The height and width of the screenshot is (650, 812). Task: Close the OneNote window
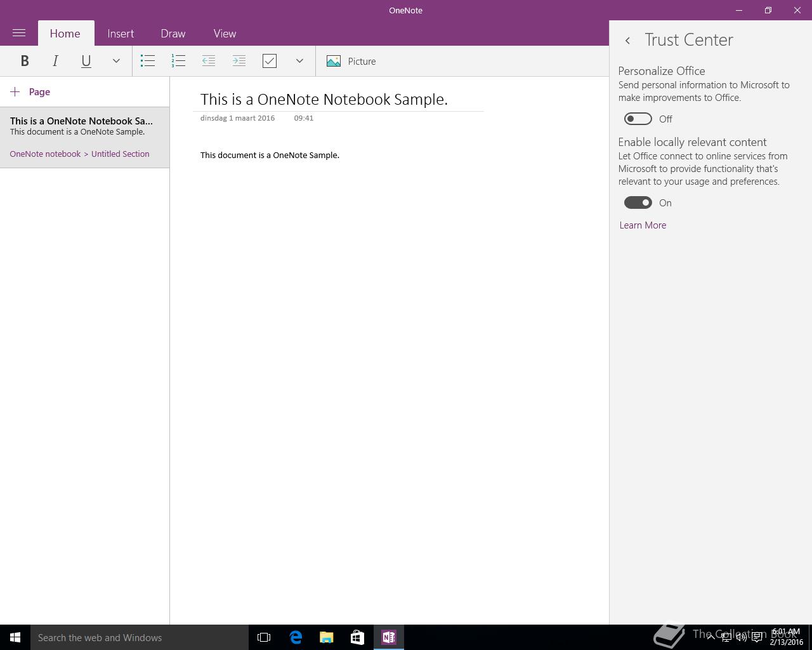797,10
